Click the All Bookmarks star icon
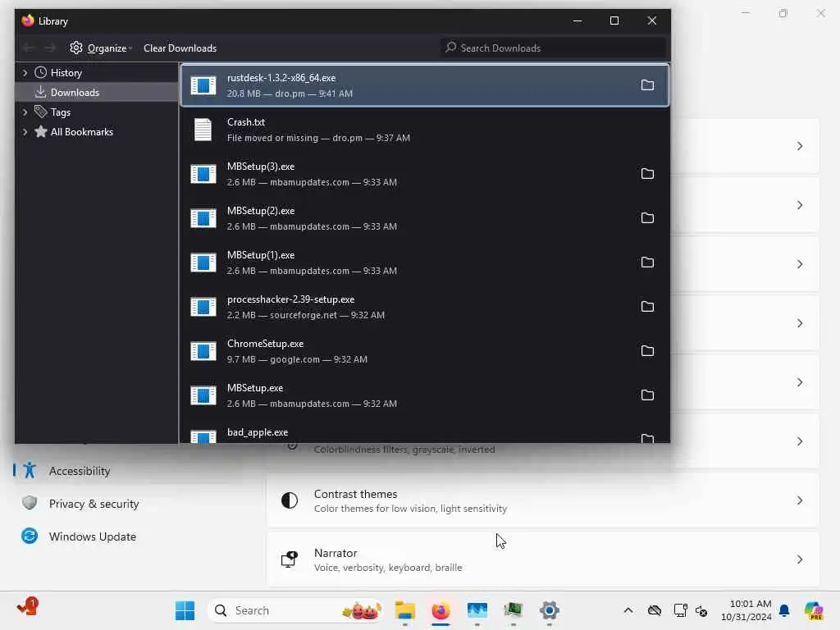Image resolution: width=840 pixels, height=630 pixels. pos(41,132)
